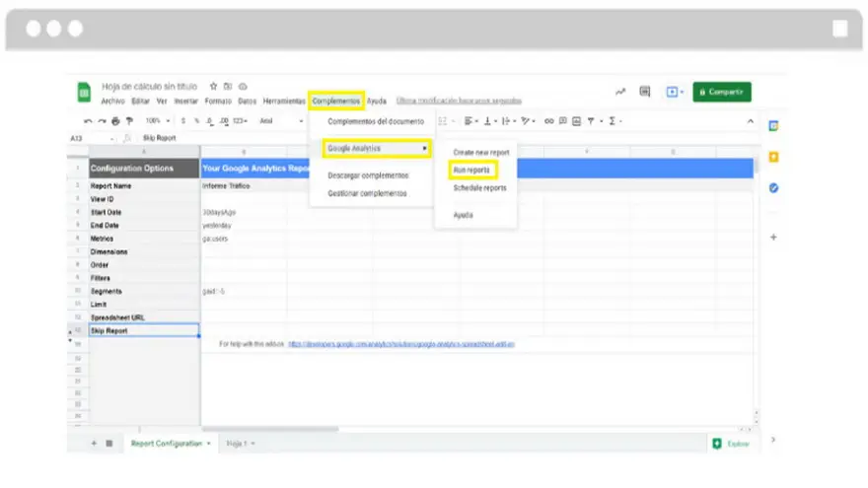Hide the menus with the collapse arrow
Screen dimensions: 868x488
click(x=750, y=120)
